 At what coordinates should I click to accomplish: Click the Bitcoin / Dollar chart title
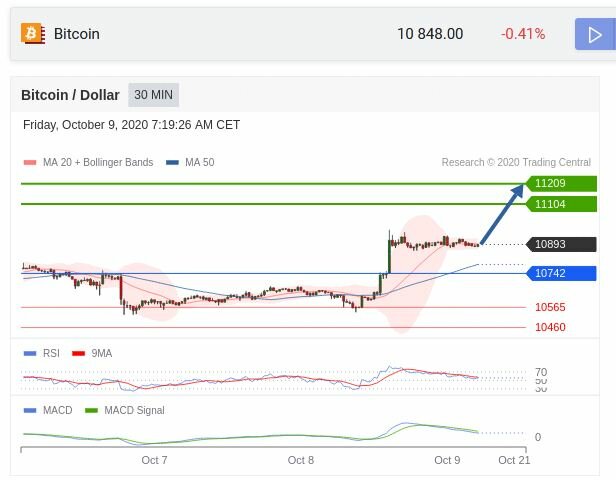71,95
